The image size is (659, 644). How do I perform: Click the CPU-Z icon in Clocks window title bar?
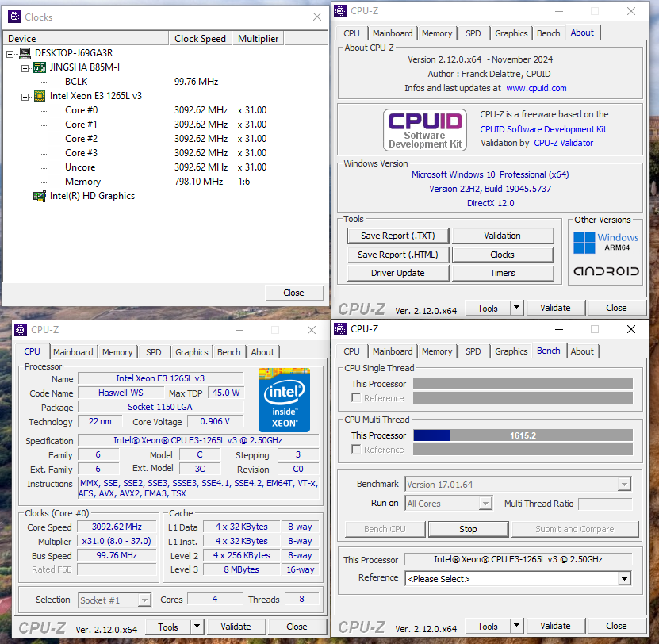[14, 17]
